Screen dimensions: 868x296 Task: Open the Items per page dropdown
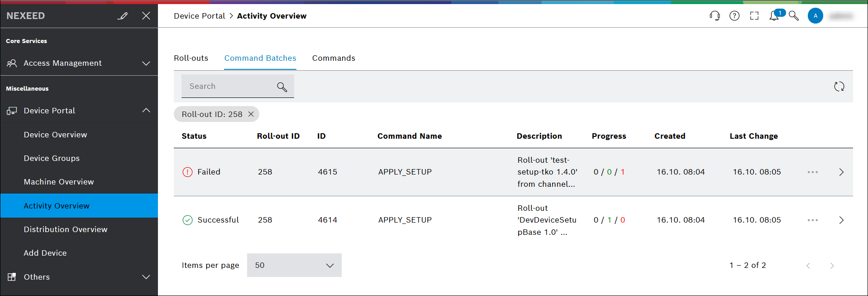click(x=294, y=265)
